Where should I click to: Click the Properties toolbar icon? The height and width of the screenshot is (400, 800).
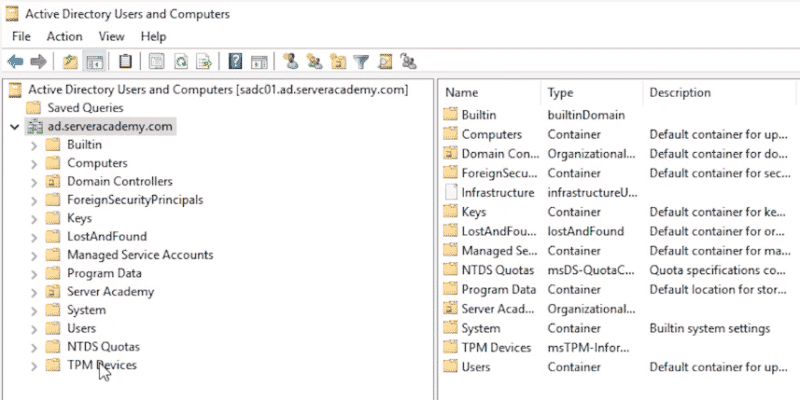(x=157, y=62)
